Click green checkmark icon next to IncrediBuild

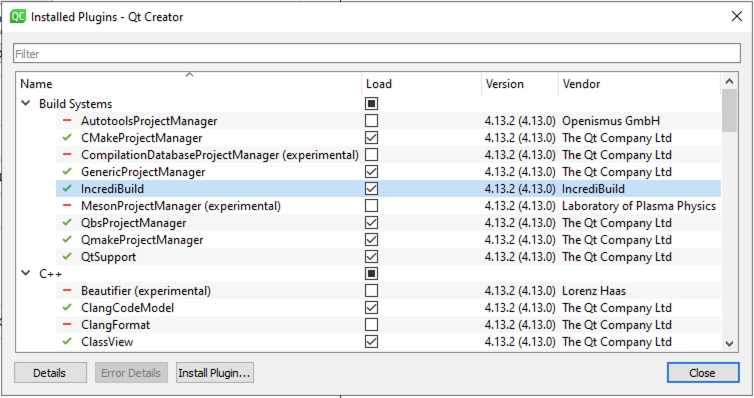pos(67,188)
